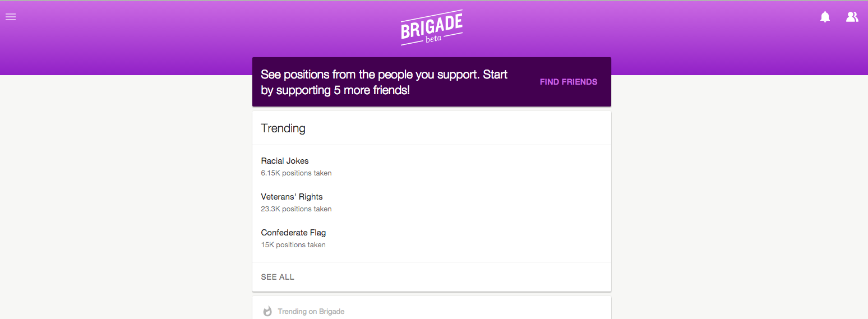Viewport: 868px width, 319px height.
Task: Click the support 5 more friends banner text
Action: click(x=384, y=82)
